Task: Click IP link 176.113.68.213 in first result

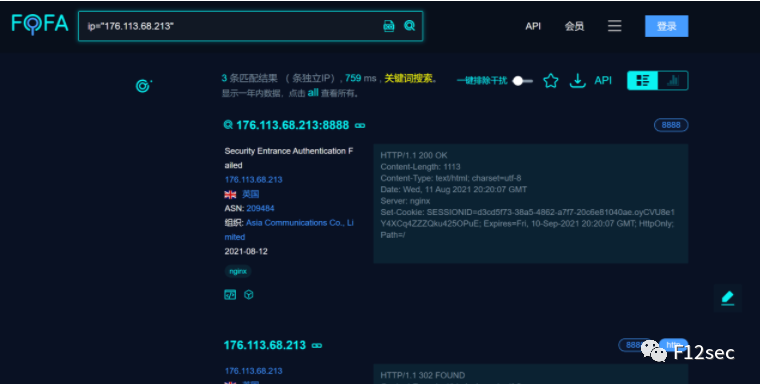Action: [253, 179]
